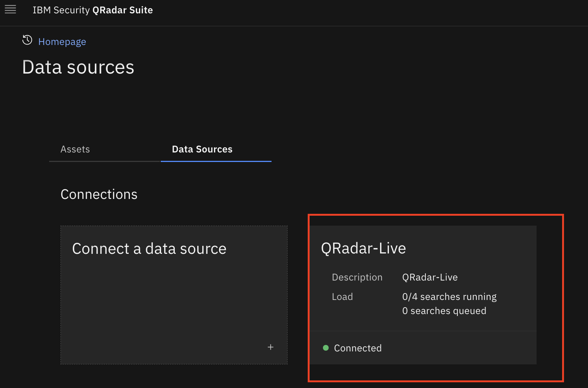Image resolution: width=588 pixels, height=388 pixels.
Task: Switch to the Assets tab
Action: 75,149
